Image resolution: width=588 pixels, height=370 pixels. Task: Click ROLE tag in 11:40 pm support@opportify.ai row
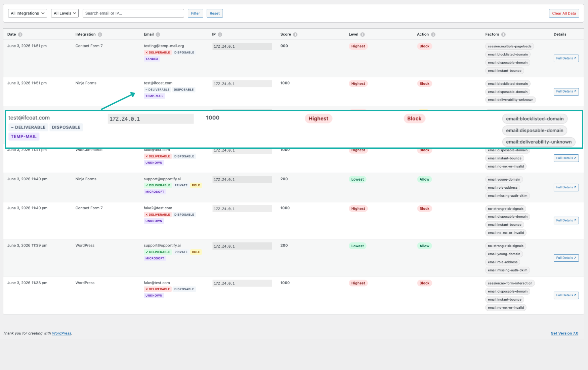click(x=196, y=185)
